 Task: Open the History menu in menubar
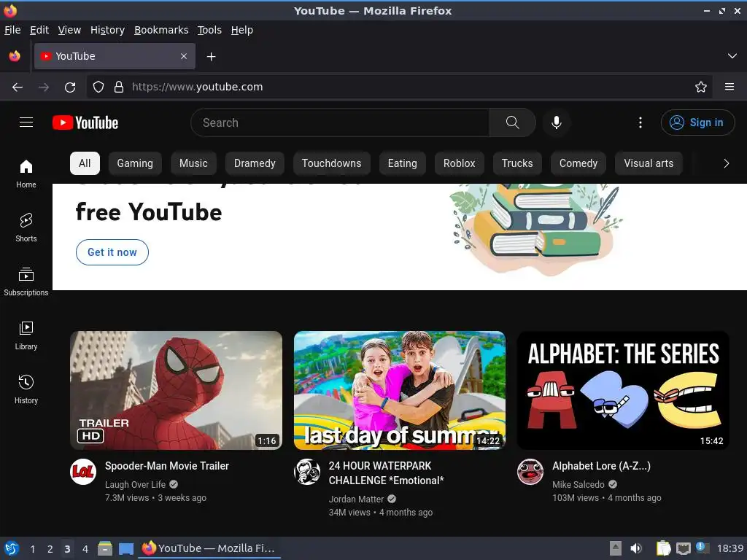(108, 30)
